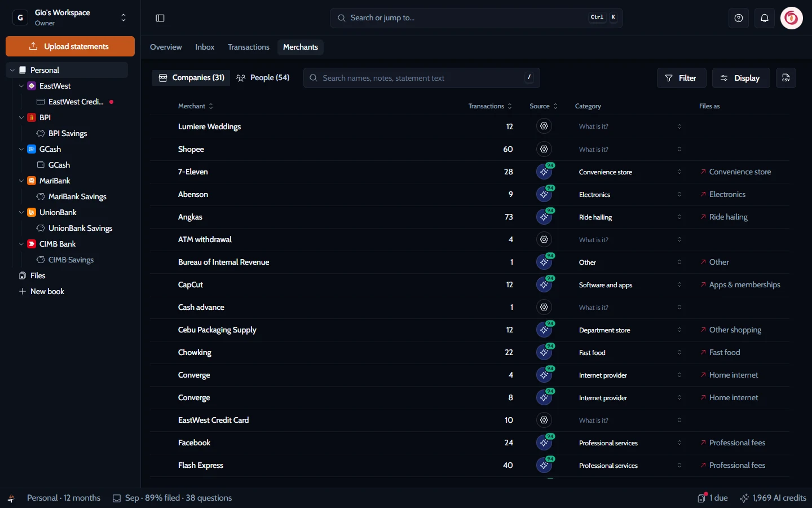
Task: Sort by the Transactions column header
Action: click(x=490, y=106)
